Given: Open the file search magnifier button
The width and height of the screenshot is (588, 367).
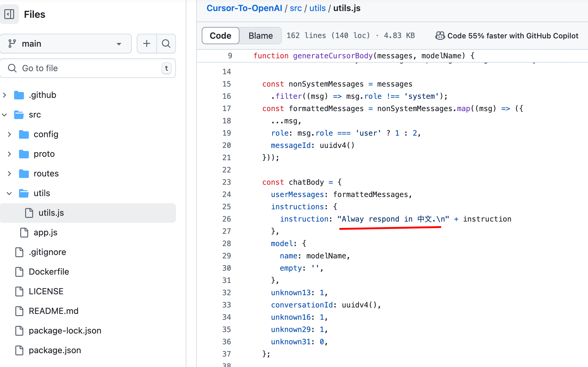Looking at the screenshot, I should (x=166, y=44).
